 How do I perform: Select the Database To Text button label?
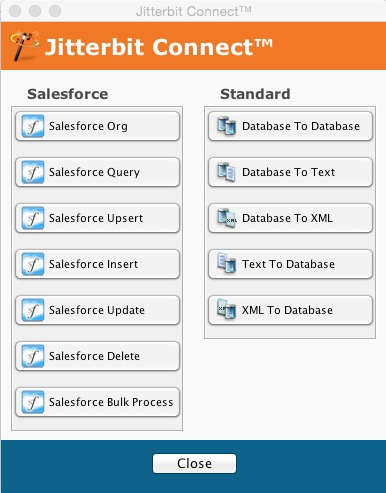pos(288,172)
